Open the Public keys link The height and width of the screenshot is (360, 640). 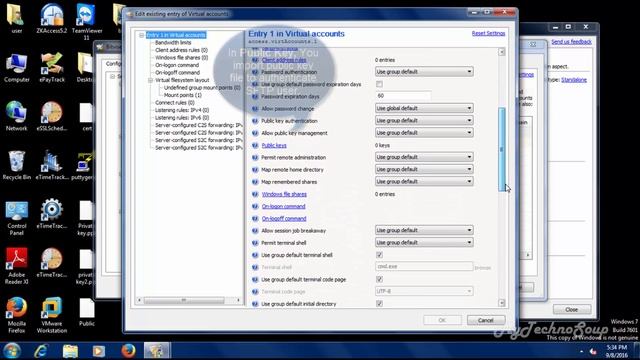click(x=274, y=145)
